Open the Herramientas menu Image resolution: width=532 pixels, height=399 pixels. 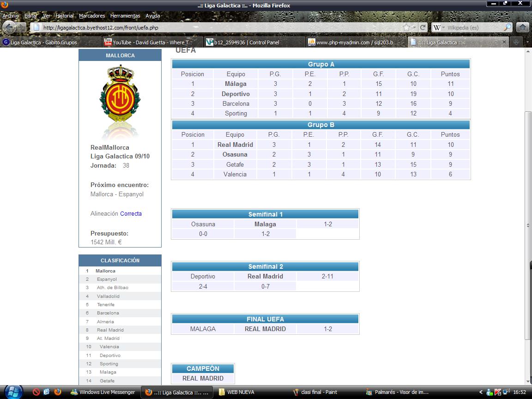pos(125,16)
